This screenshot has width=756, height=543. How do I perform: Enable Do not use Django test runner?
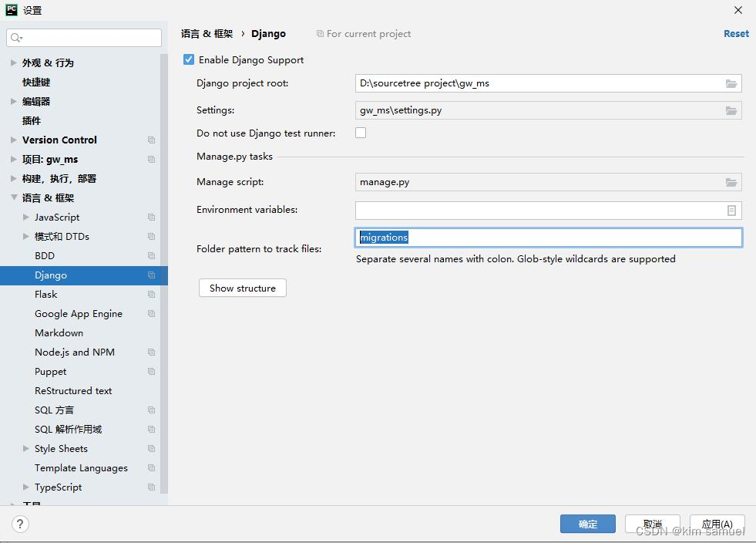click(x=360, y=132)
